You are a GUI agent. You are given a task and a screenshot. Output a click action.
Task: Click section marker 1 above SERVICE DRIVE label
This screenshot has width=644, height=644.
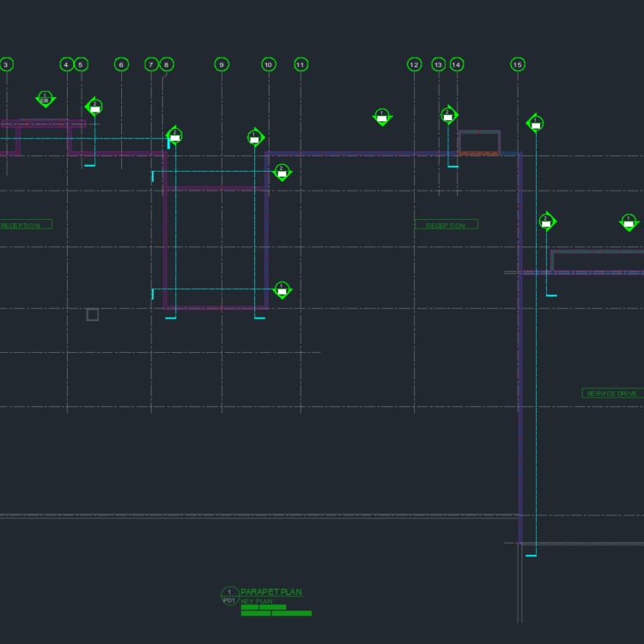click(x=629, y=222)
